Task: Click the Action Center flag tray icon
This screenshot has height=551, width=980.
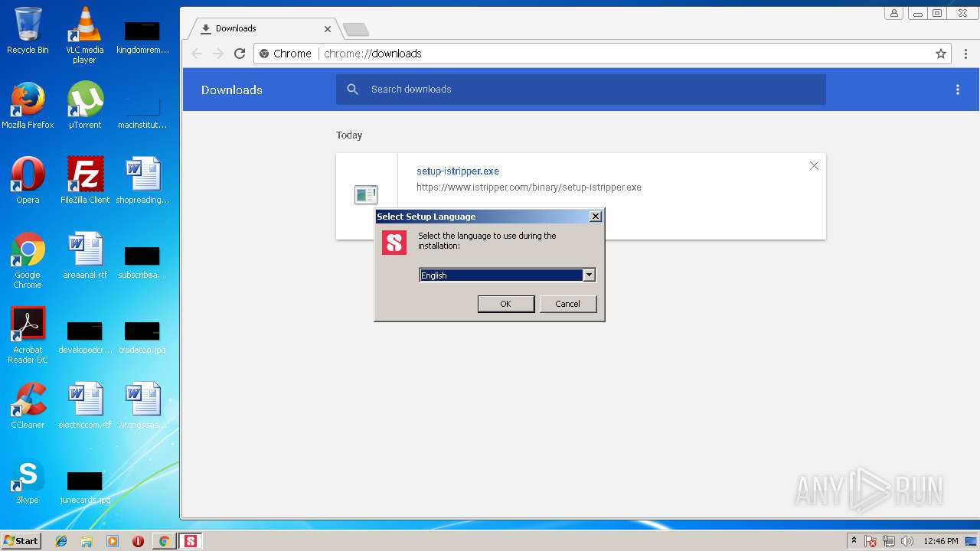Action: 871,541
